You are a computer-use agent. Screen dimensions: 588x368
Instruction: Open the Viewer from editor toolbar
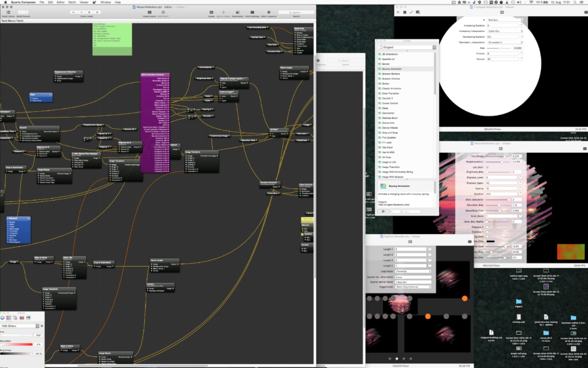tap(211, 12)
